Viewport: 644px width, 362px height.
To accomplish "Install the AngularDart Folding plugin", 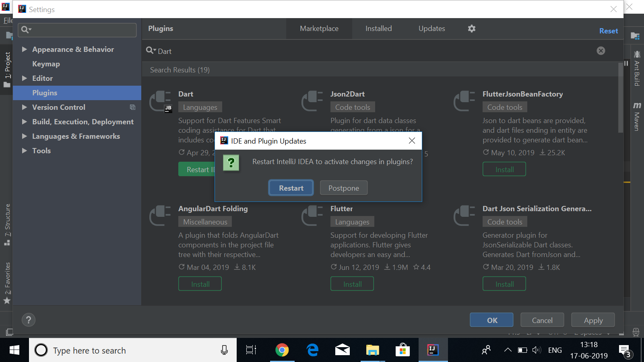I will point(200,283).
